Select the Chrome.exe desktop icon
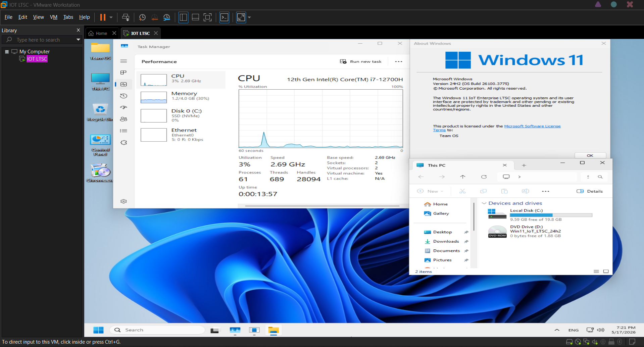Viewport: 644px width, 347px height. click(x=100, y=173)
